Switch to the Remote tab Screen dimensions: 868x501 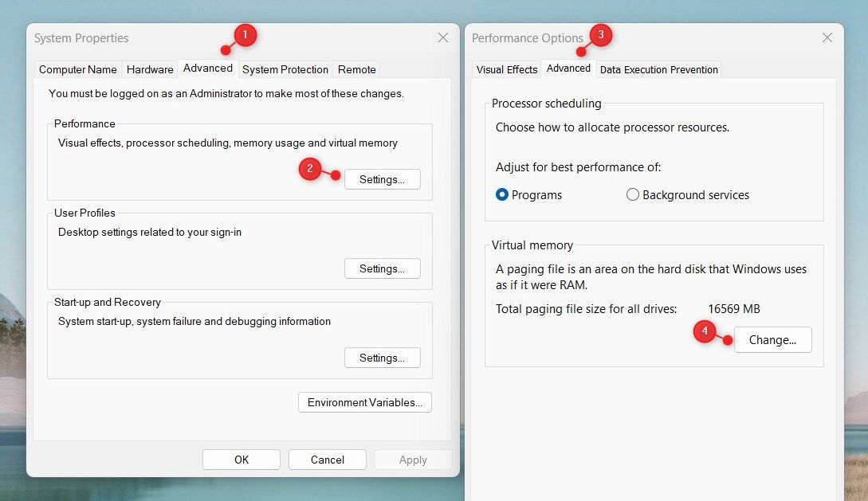[x=356, y=69]
